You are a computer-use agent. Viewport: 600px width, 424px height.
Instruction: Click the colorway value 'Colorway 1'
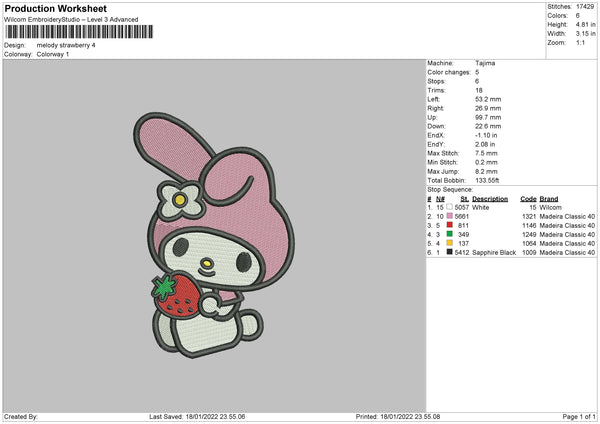tap(53, 54)
